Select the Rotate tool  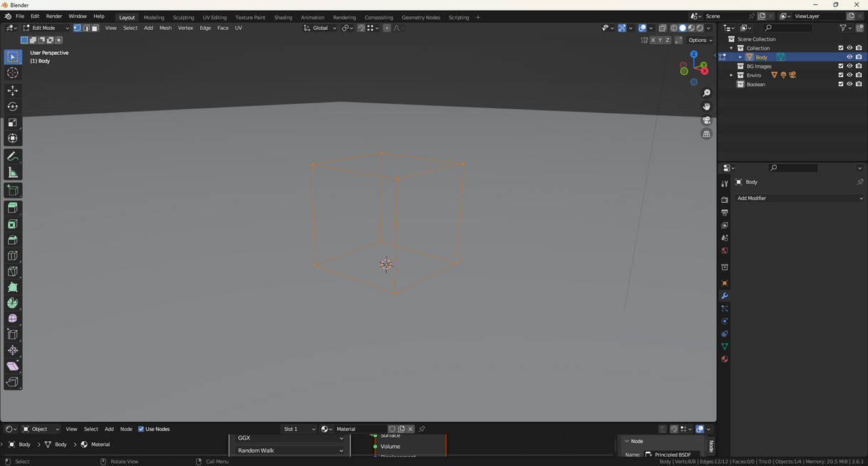tap(13, 107)
